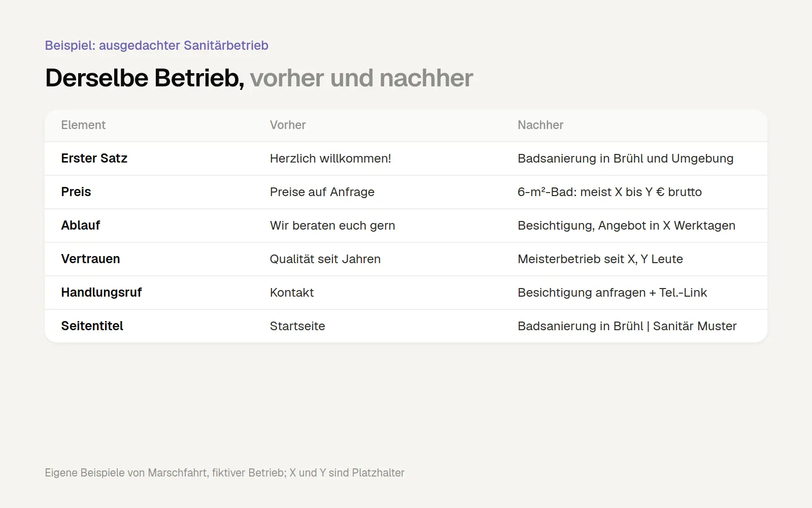Select the 'Erster Satz' row label
The height and width of the screenshot is (508, 812).
tap(94, 158)
